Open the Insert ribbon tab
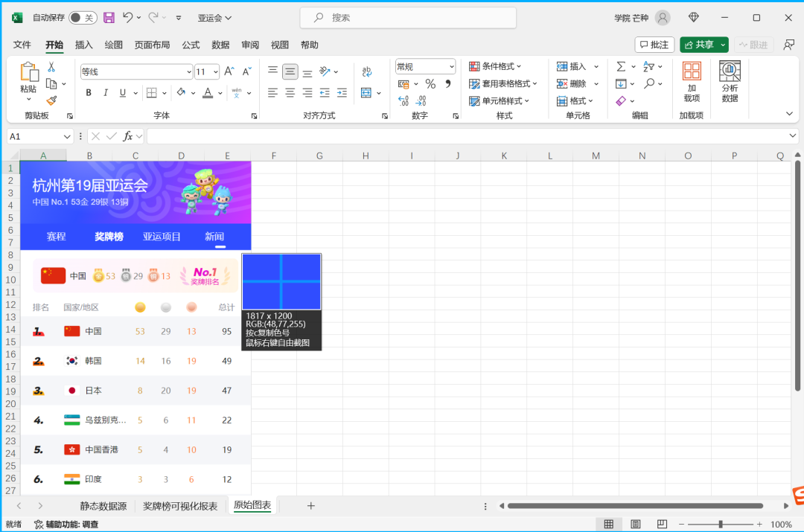804x532 pixels. point(84,45)
